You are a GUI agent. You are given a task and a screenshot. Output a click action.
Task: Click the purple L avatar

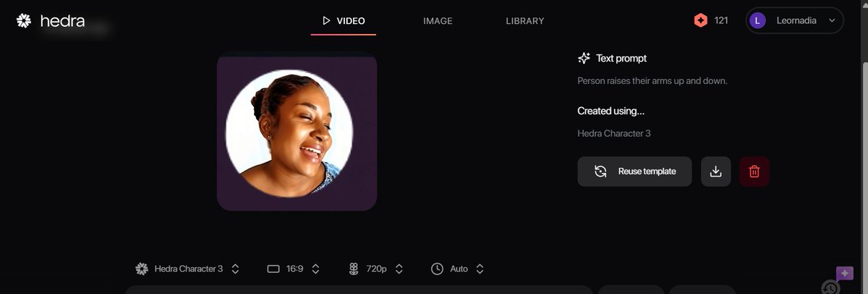click(x=757, y=21)
